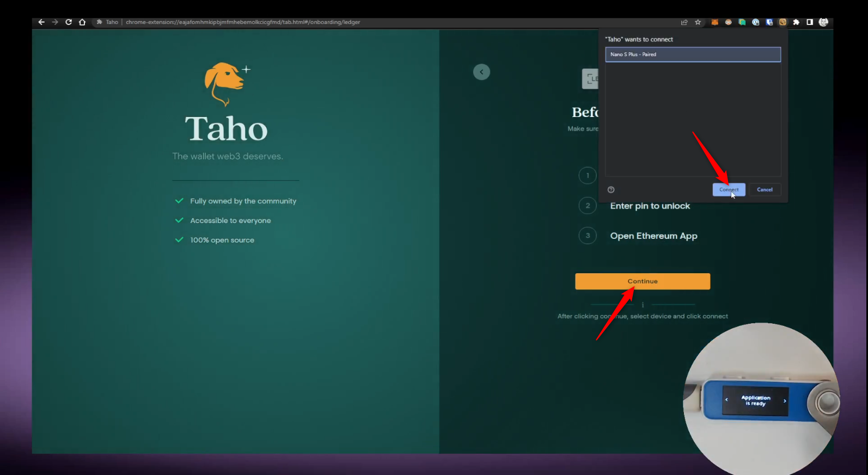Click the blue shield extension icon
Image resolution: width=868 pixels, height=475 pixels.
click(769, 22)
